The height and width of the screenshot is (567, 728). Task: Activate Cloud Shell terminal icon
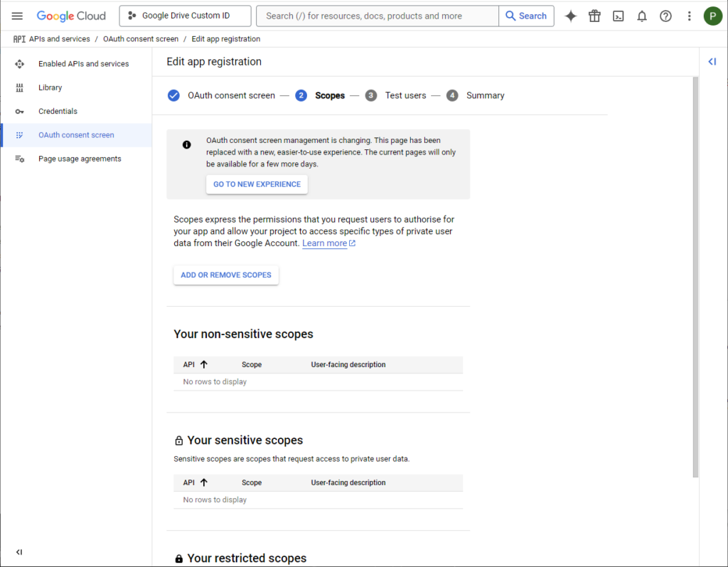pyautogui.click(x=618, y=16)
